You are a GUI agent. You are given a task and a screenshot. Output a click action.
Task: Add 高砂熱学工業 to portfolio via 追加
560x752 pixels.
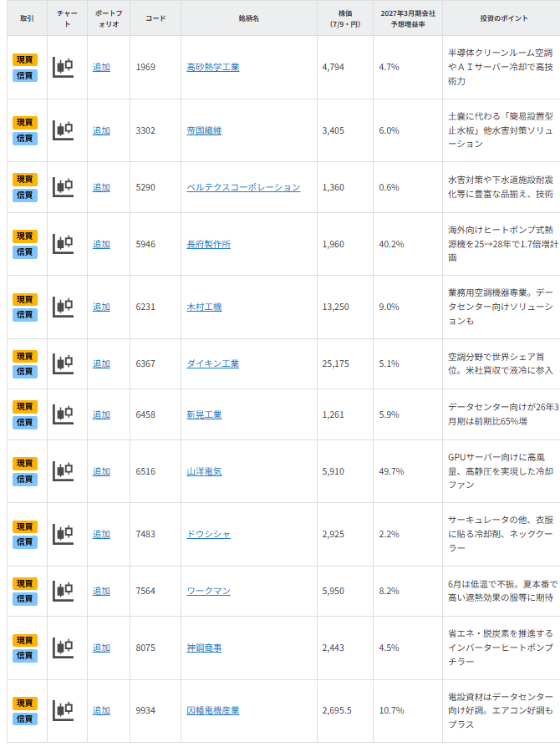click(x=101, y=68)
